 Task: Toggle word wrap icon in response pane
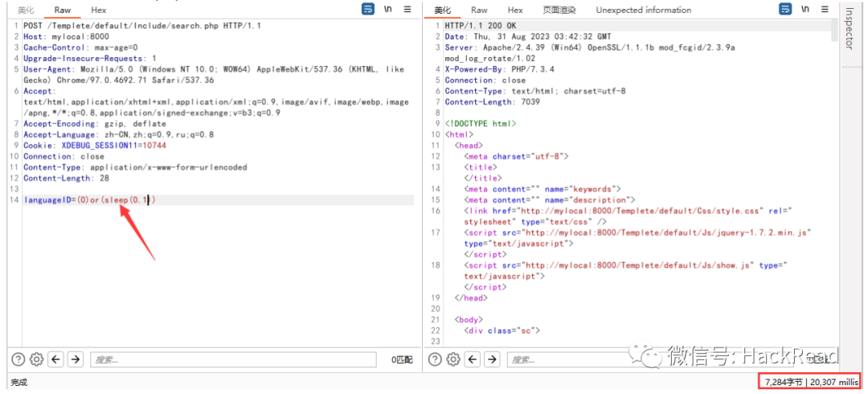click(785, 10)
